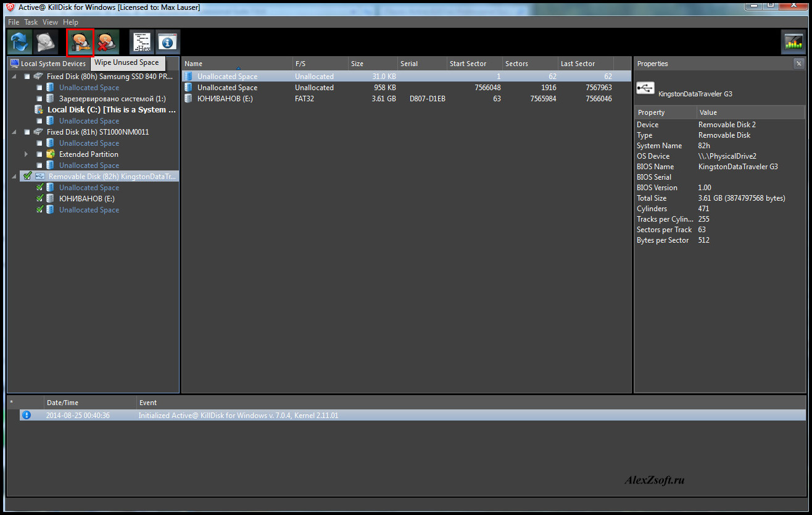Click the Samsung SSD 840 disk icon
The image size is (812, 515).
tap(39, 77)
